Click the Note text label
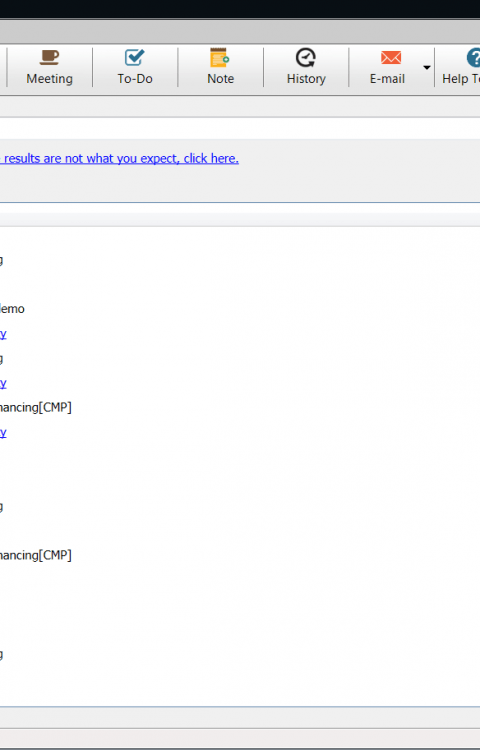 [220, 78]
